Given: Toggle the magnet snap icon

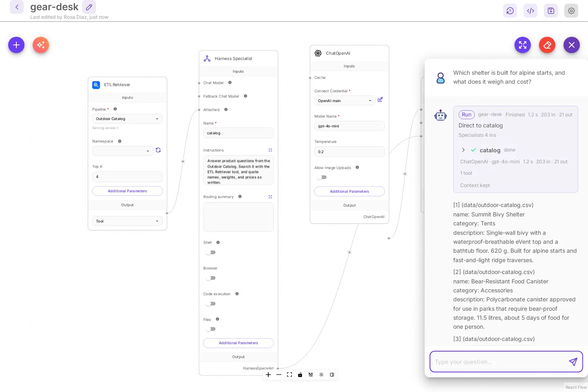Looking at the screenshot, I should [x=311, y=375].
